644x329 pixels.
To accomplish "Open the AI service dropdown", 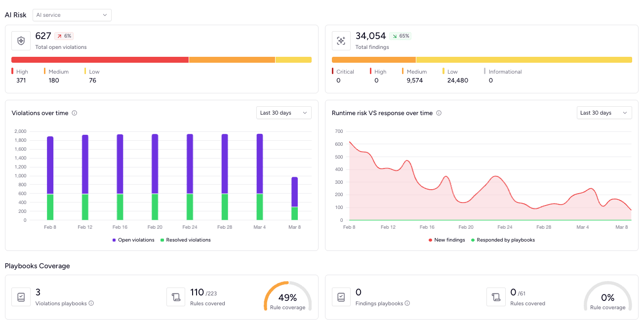I will pyautogui.click(x=72, y=15).
